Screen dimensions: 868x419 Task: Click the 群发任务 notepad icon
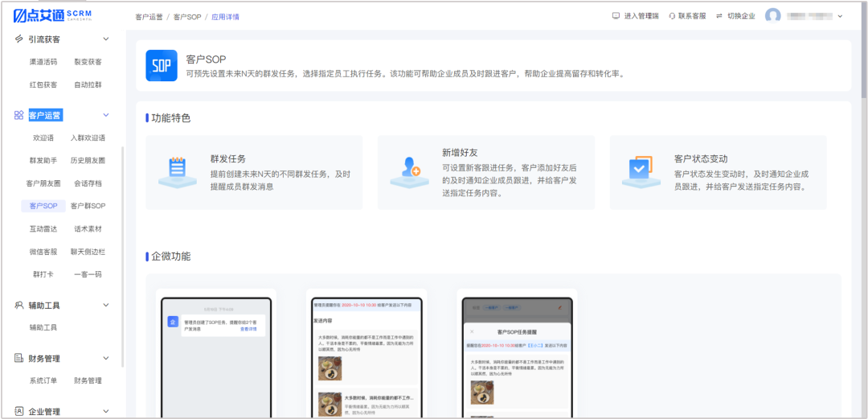pyautogui.click(x=177, y=172)
